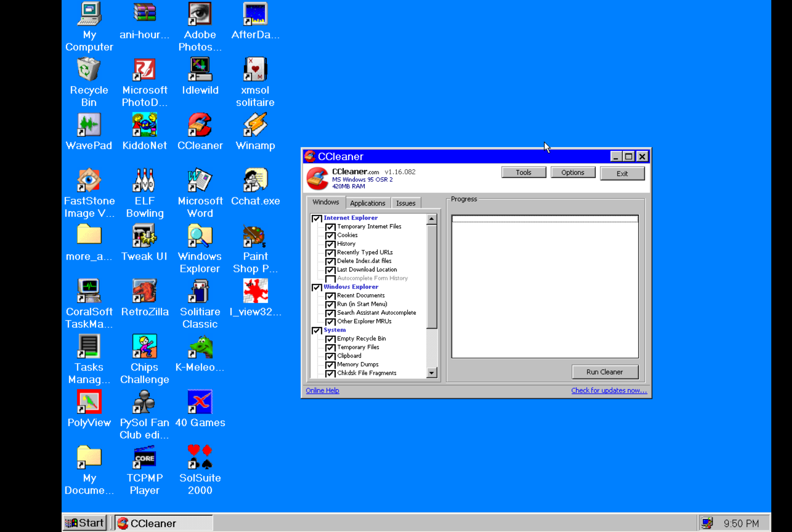Open CCleaner Options
The image size is (792, 532).
[x=573, y=172]
